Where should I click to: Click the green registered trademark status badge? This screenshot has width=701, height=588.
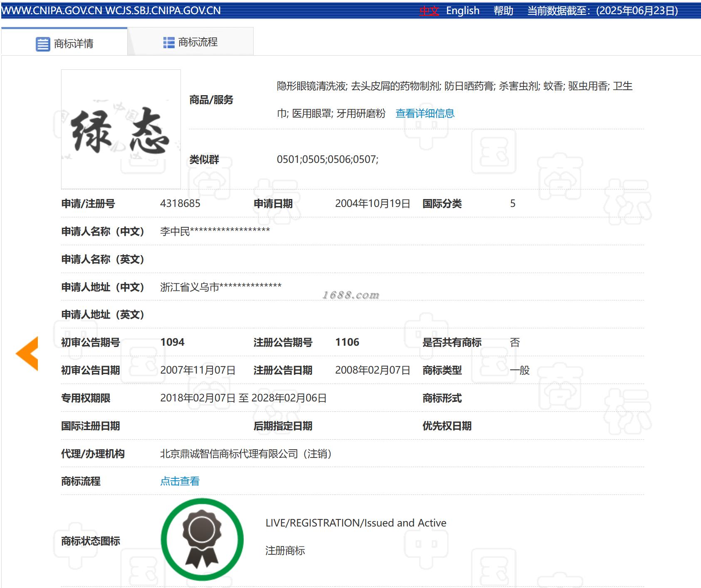pyautogui.click(x=202, y=539)
